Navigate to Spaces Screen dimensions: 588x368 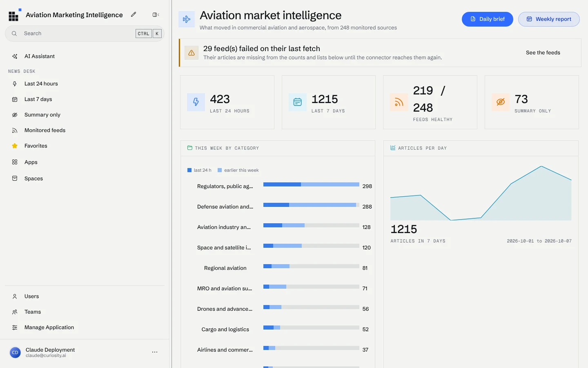click(x=85, y=179)
